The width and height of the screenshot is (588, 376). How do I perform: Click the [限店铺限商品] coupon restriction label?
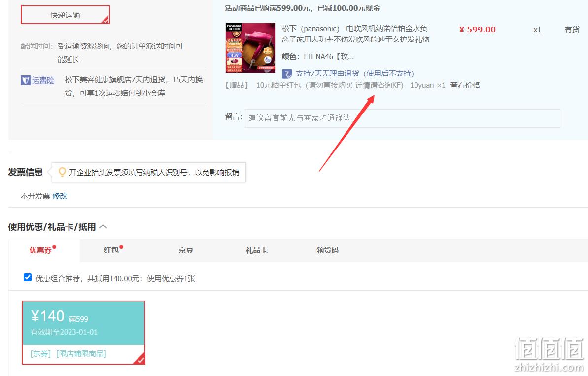pos(81,353)
